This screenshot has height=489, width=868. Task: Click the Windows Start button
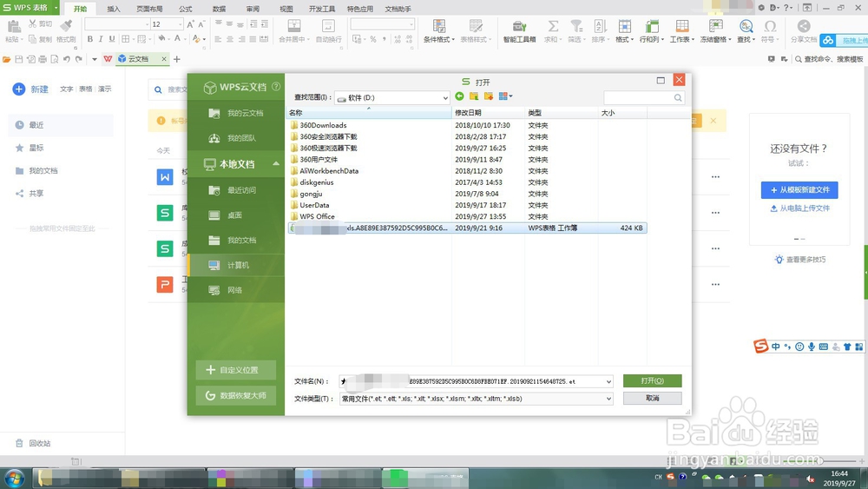pyautogui.click(x=15, y=478)
